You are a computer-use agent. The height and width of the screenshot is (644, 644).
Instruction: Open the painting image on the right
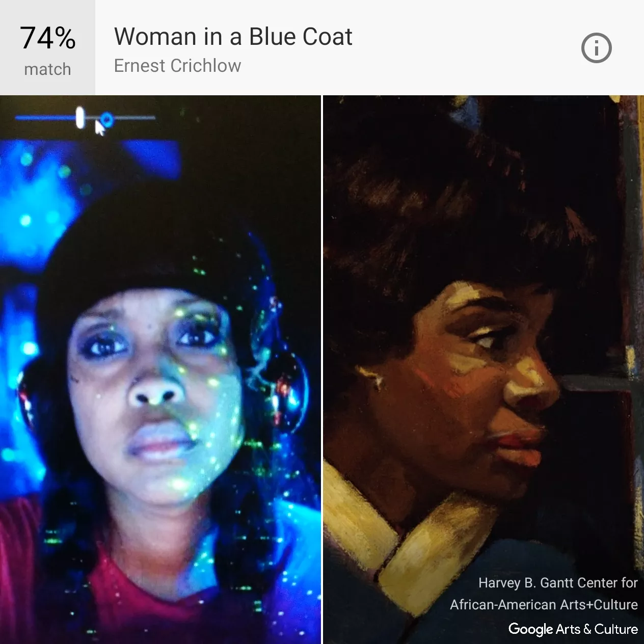[484, 369]
